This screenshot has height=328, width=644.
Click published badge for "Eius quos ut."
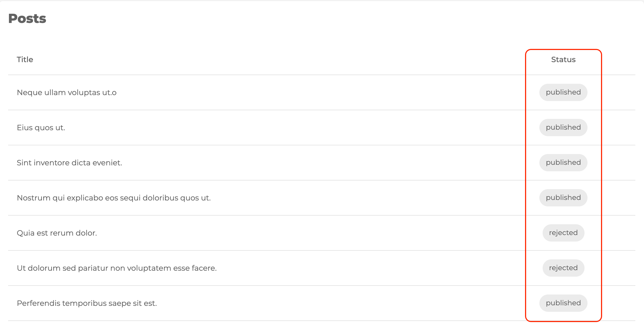pyautogui.click(x=563, y=128)
